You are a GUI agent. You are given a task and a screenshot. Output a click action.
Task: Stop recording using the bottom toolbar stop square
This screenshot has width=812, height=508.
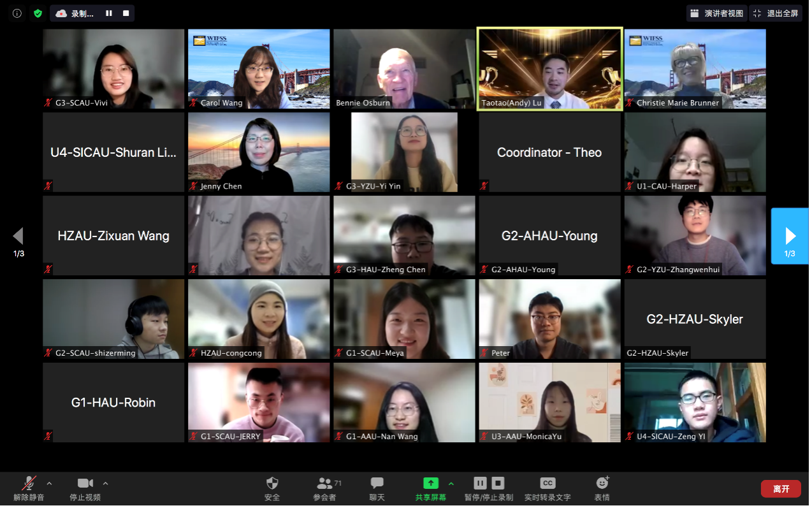pos(498,483)
